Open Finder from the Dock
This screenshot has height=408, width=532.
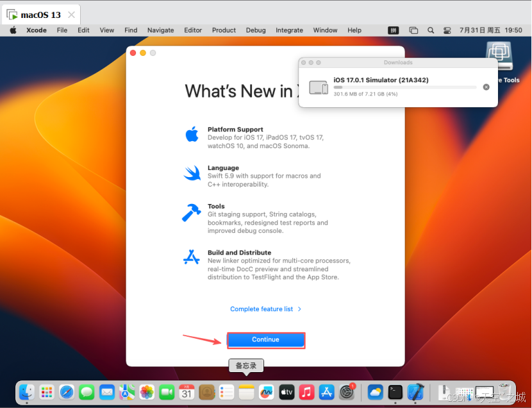click(x=27, y=393)
